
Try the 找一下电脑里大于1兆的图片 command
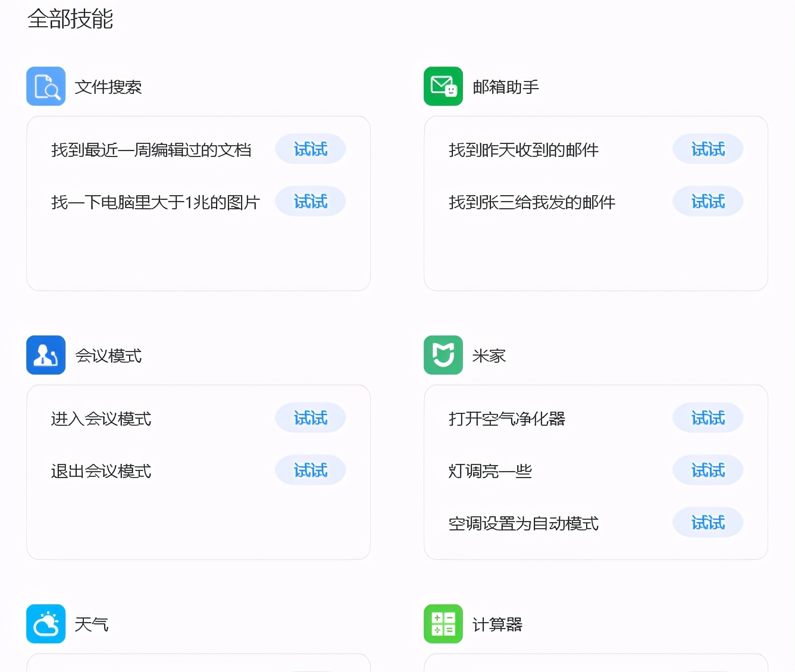pyautogui.click(x=310, y=201)
